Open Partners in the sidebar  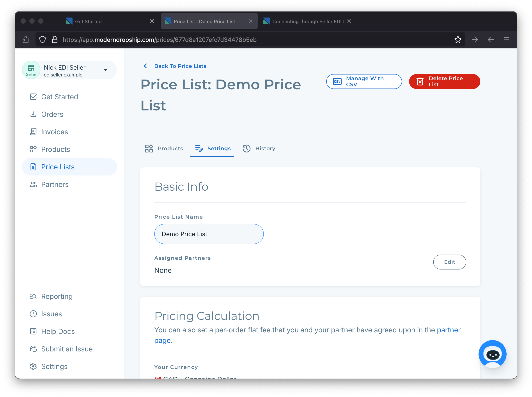[69, 184]
